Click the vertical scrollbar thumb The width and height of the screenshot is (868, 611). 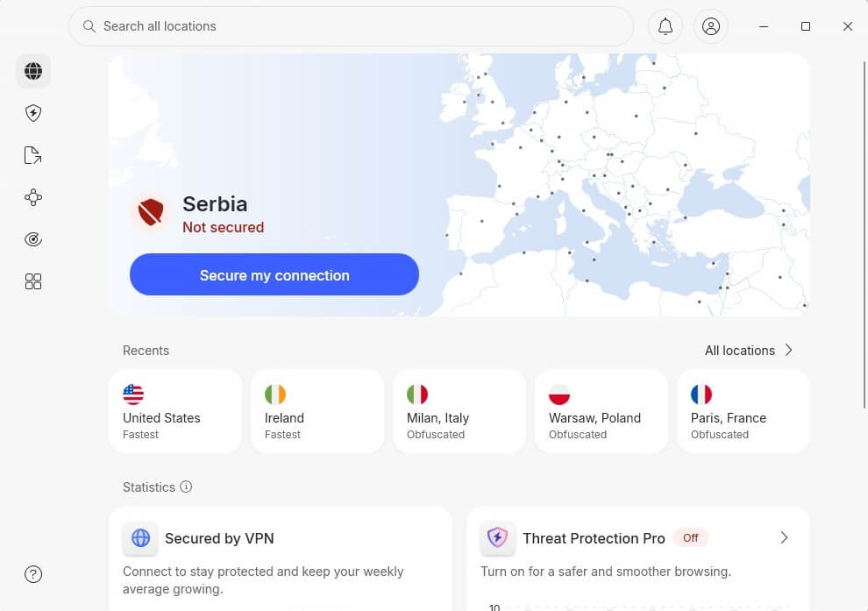[x=864, y=235]
